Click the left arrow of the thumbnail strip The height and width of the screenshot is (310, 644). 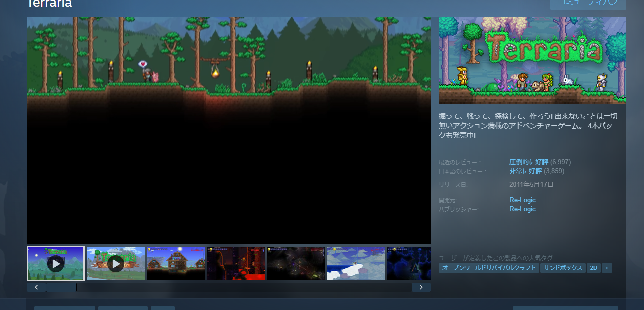pos(36,287)
